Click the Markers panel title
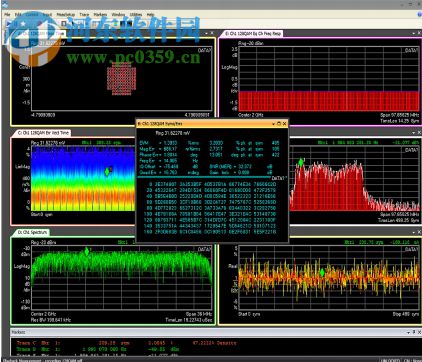The image size is (422, 362). click(18, 332)
